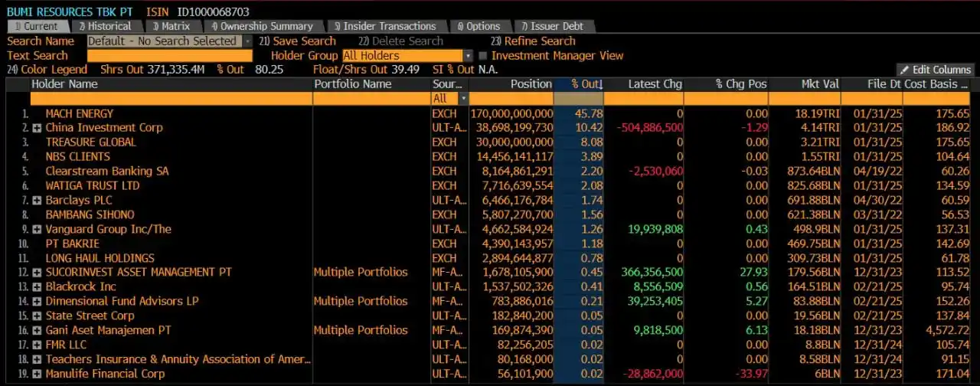This screenshot has height=386, width=980.
Task: Sort by the Mkt Val column header
Action: click(820, 84)
